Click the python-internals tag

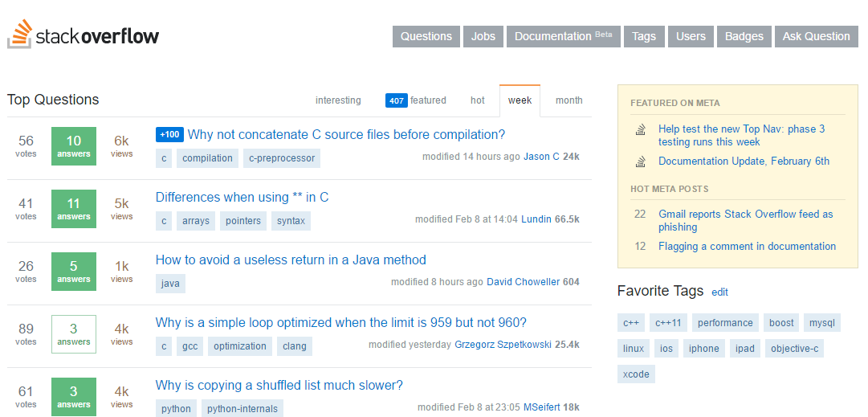click(242, 409)
